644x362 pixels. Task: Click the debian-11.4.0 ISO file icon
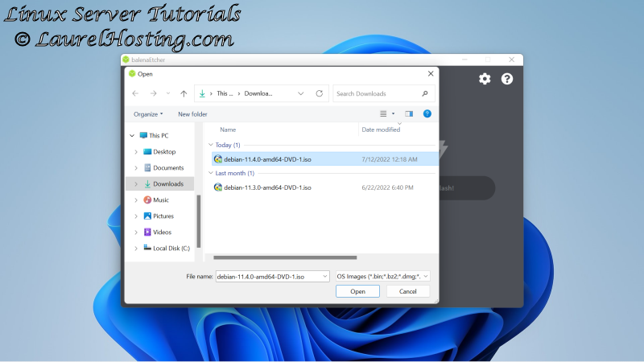tap(218, 158)
